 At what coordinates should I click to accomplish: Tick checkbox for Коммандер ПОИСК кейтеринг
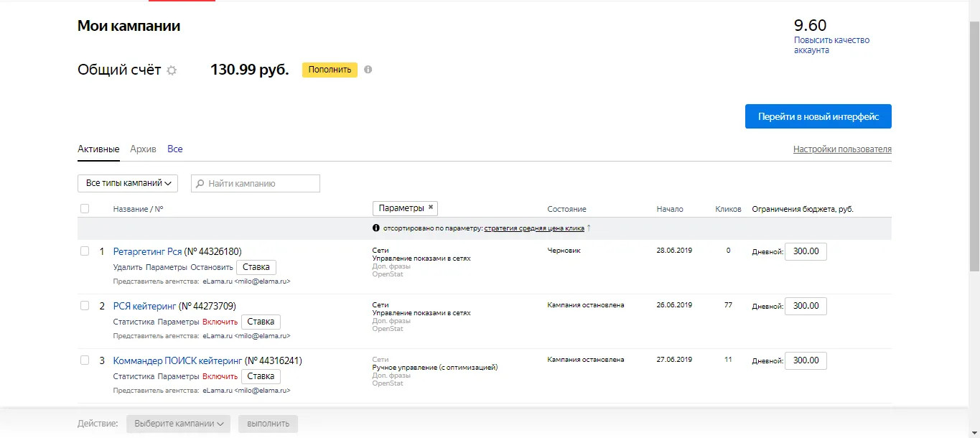tap(85, 360)
